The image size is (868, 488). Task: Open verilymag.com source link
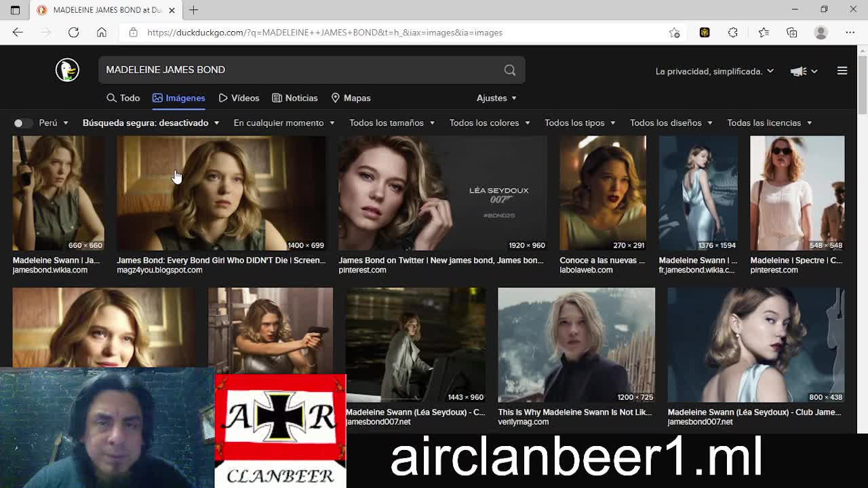(523, 422)
